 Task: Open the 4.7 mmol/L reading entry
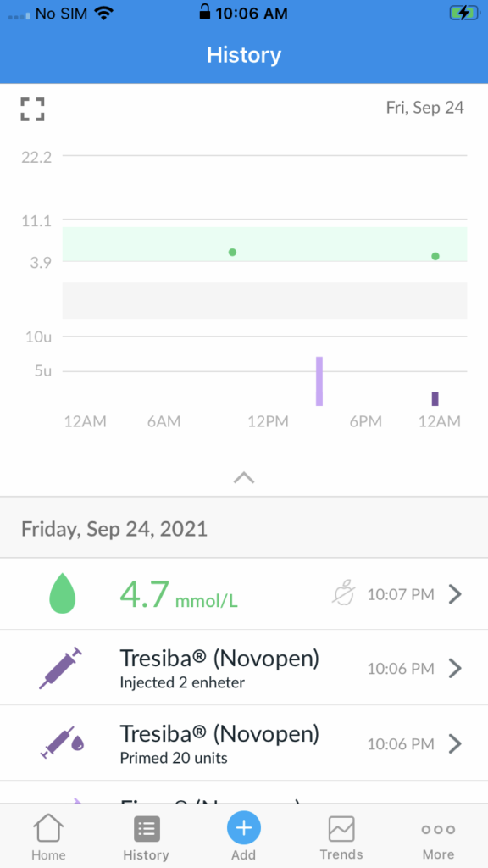click(244, 594)
